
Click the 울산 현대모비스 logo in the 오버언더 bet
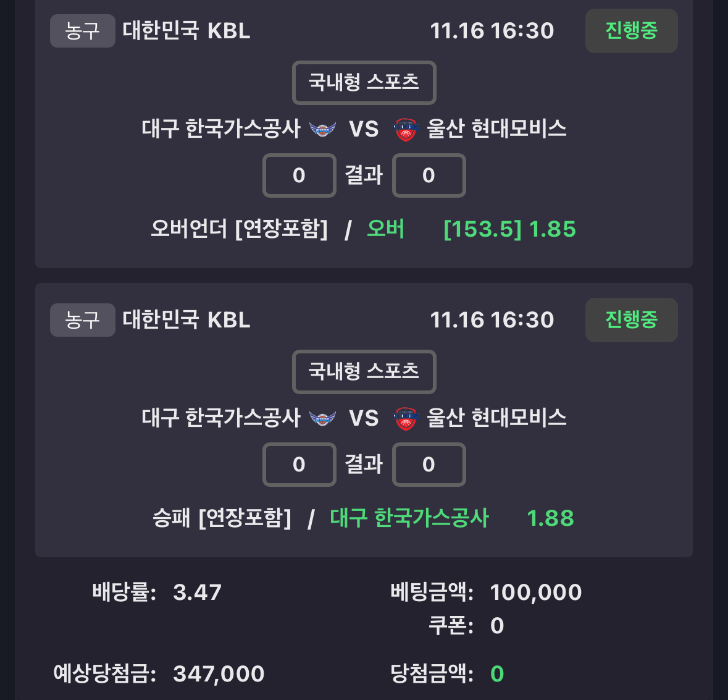[x=406, y=129]
